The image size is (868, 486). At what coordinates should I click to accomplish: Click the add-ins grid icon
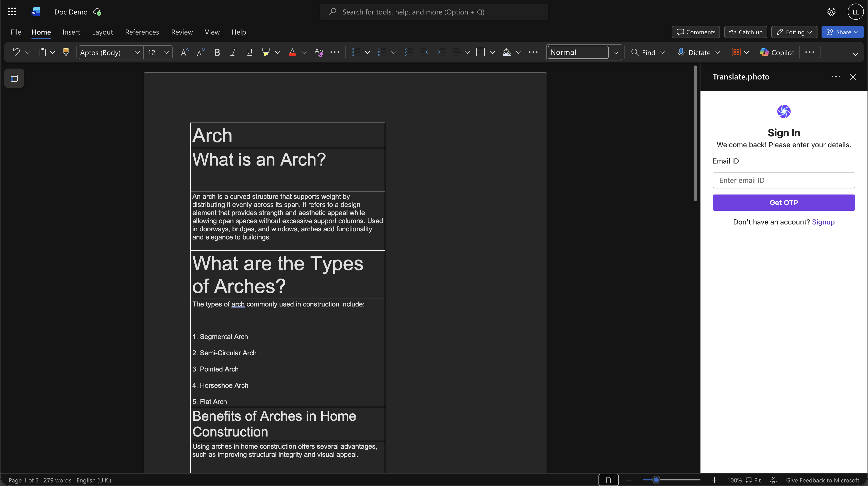click(736, 52)
